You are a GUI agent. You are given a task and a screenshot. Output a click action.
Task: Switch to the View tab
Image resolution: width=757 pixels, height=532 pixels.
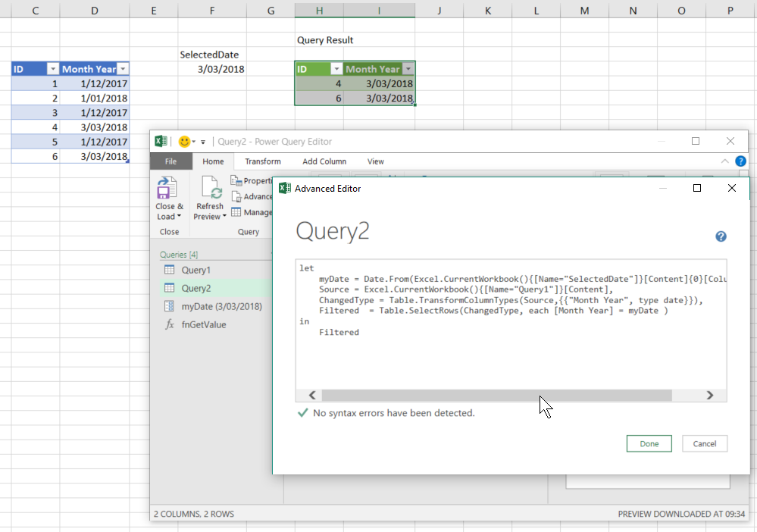click(x=376, y=161)
